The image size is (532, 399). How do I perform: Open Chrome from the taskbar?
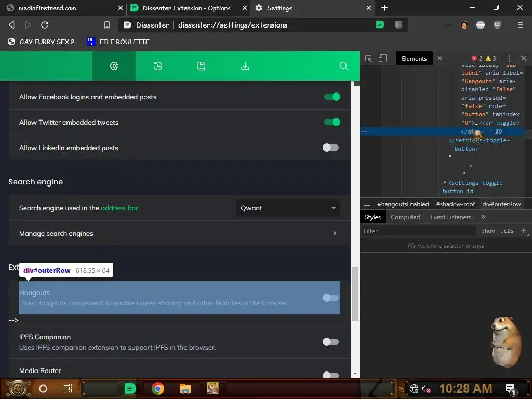pyautogui.click(x=158, y=389)
